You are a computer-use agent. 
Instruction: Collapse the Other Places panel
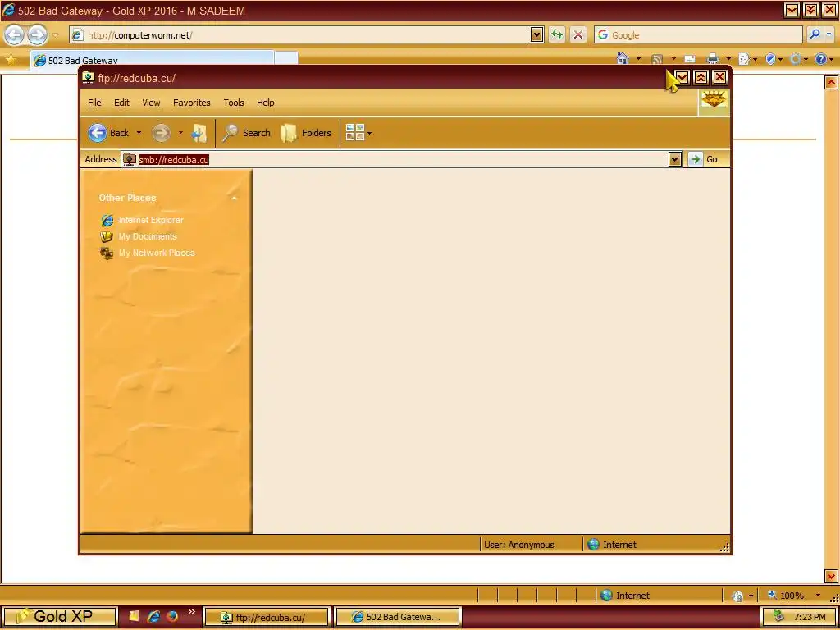click(x=234, y=199)
